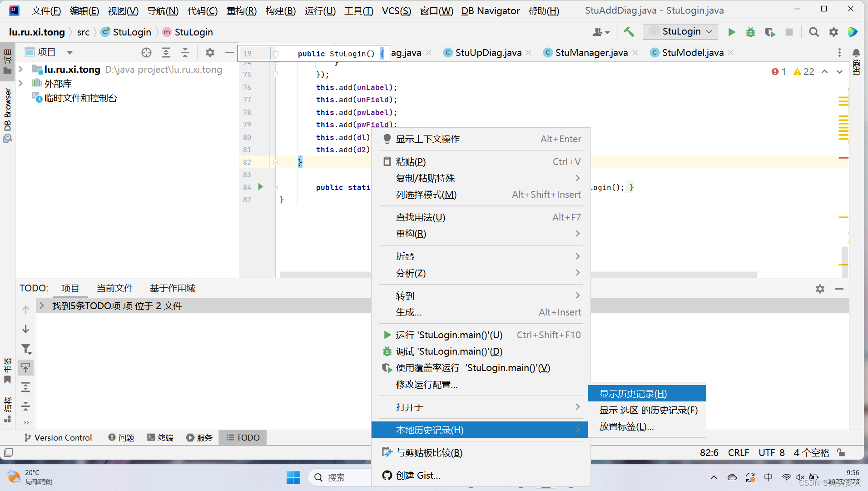
Task: Open the 折叠 context submenu
Action: (x=481, y=256)
